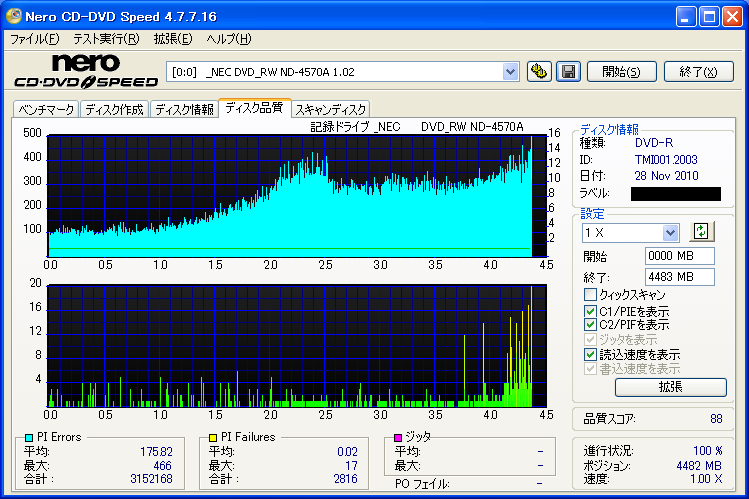Click the PO フェイル label
Image resolution: width=749 pixels, height=499 pixels.
point(422,484)
